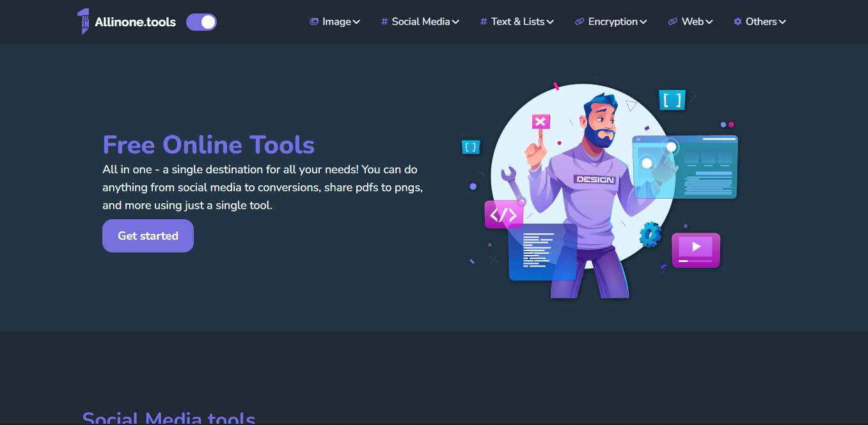The width and height of the screenshot is (868, 425).
Task: Expand the chevron next to Image
Action: pos(356,22)
